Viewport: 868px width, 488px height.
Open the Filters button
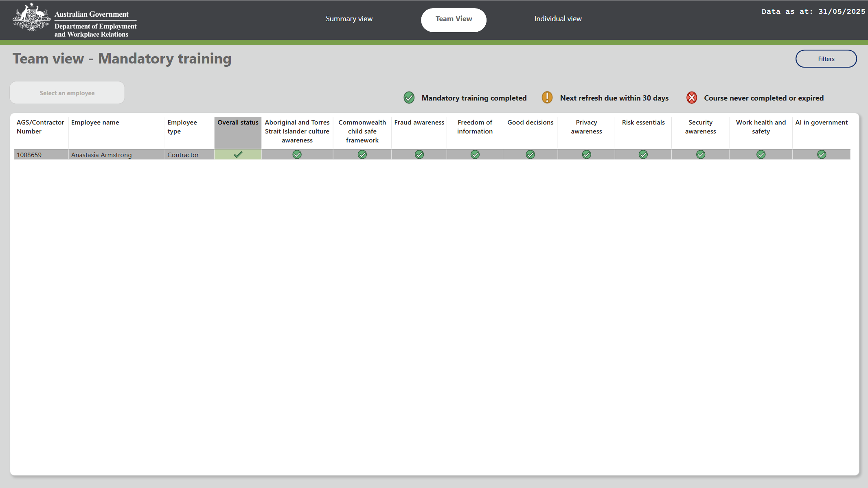(x=826, y=59)
